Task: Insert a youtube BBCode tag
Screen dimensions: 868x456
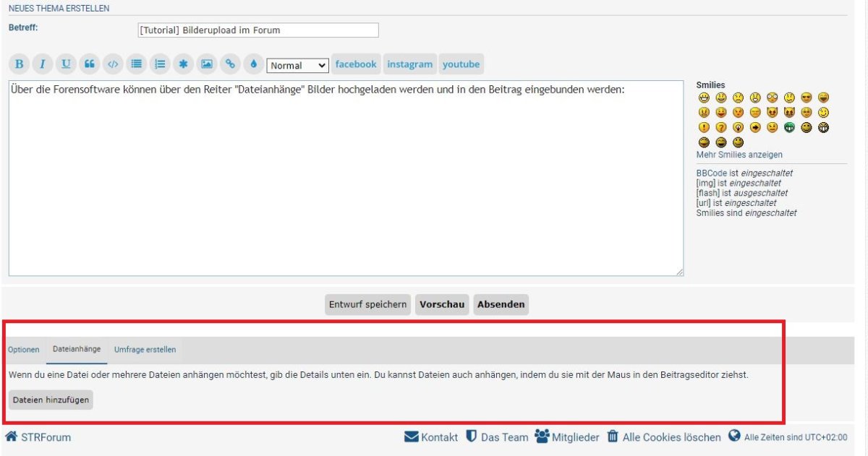Action: tap(461, 64)
